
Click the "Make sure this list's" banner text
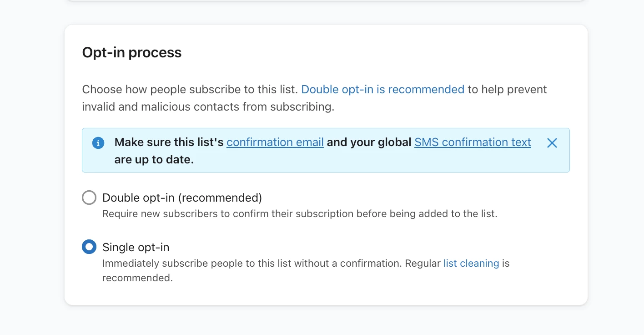tap(169, 142)
